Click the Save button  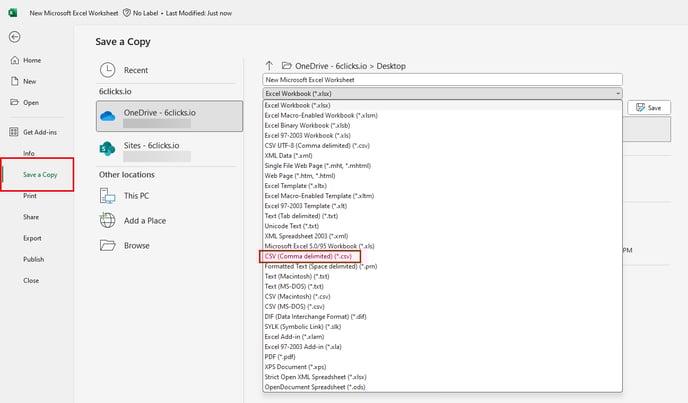pyautogui.click(x=649, y=108)
